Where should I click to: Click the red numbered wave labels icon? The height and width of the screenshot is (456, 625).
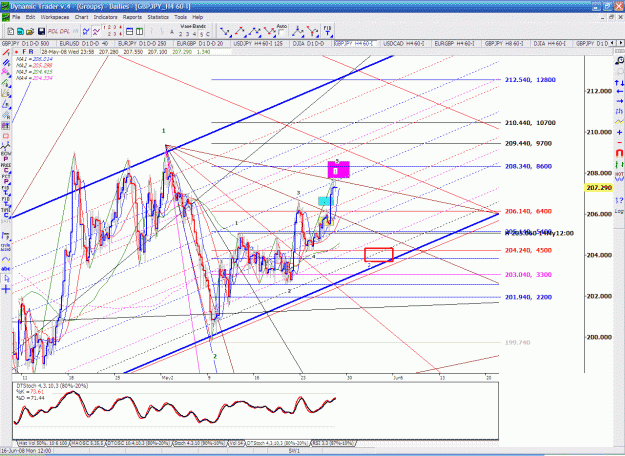(112, 31)
